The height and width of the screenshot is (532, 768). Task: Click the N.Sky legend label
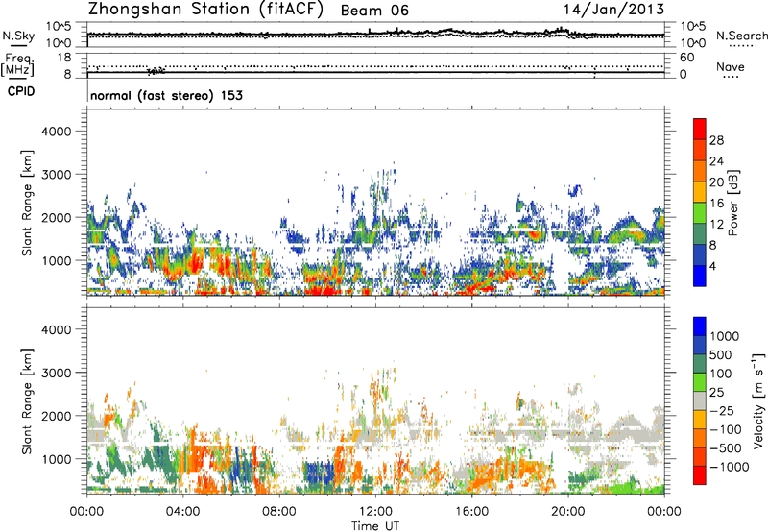(18, 36)
